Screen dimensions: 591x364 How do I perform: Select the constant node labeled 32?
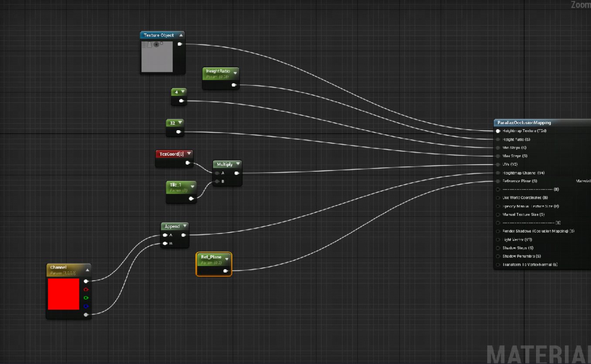coord(175,127)
